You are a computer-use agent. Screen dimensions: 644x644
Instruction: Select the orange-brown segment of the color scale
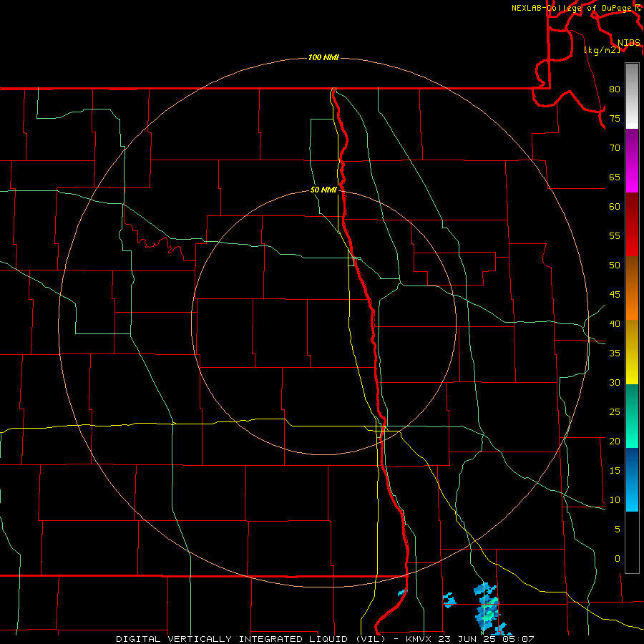pyautogui.click(x=632, y=288)
